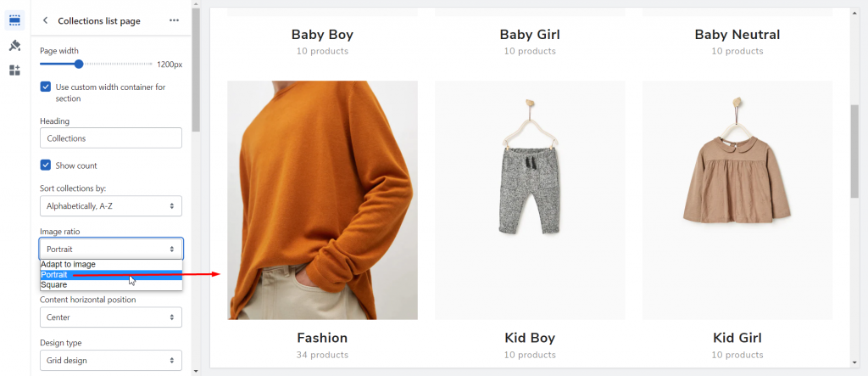Screen dimensions: 868x376
Task: Uncheck Use custom width container checkbox
Action: (x=46, y=87)
